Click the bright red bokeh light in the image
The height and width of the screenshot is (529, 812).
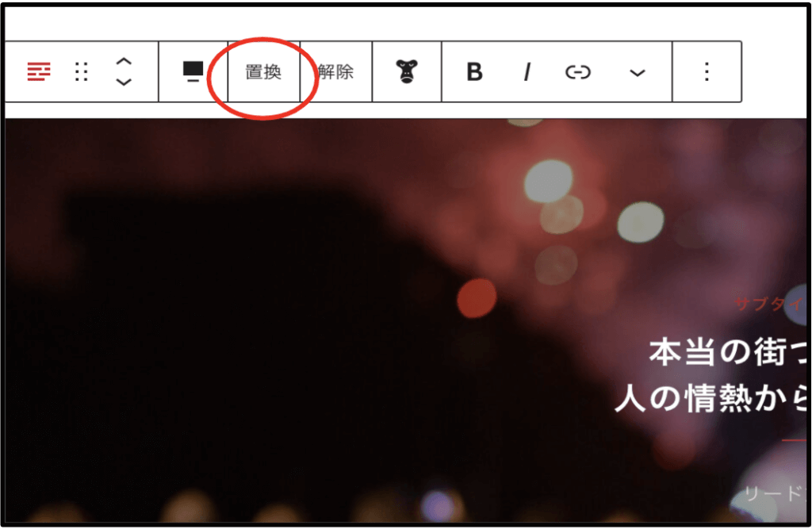(x=477, y=298)
